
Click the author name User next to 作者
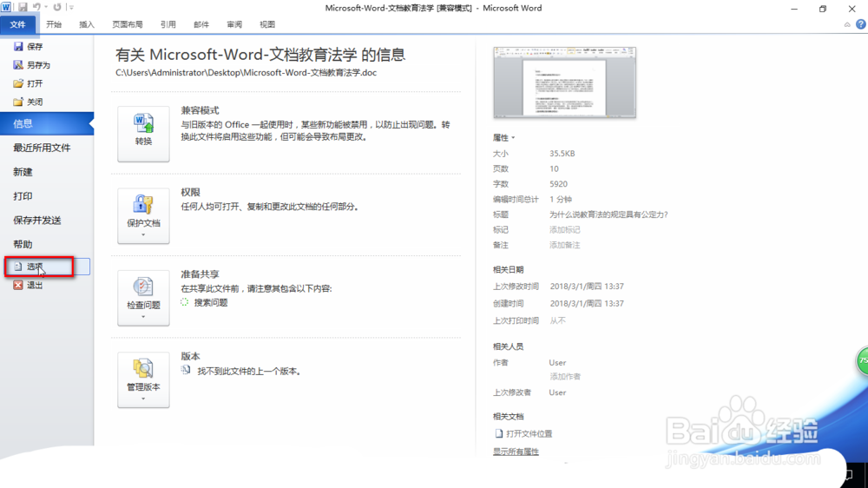tap(557, 363)
